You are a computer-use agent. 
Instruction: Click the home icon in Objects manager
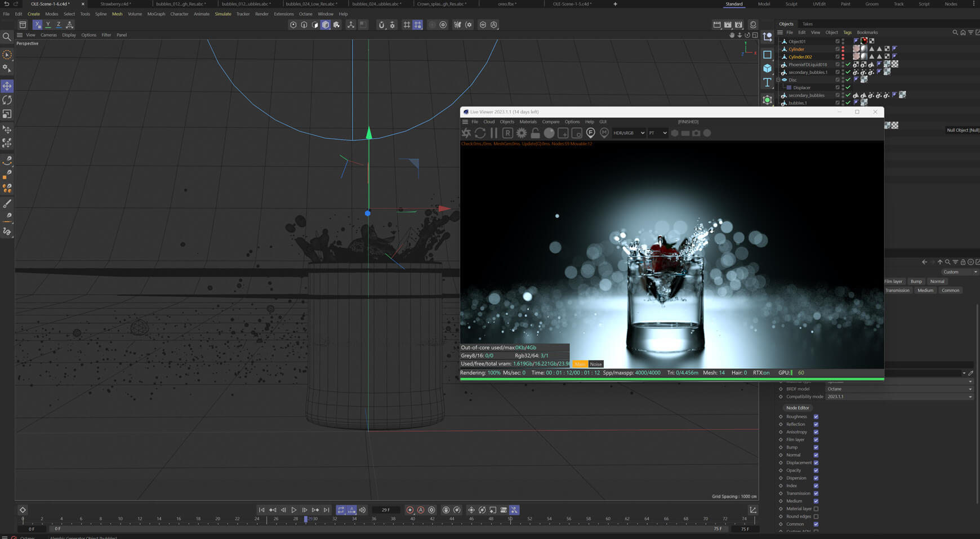963,33
